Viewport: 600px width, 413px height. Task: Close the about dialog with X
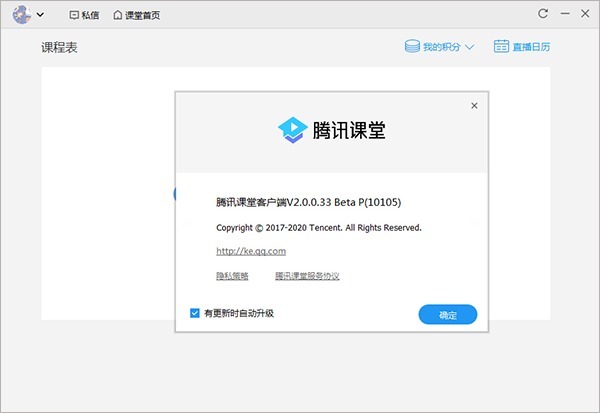474,106
